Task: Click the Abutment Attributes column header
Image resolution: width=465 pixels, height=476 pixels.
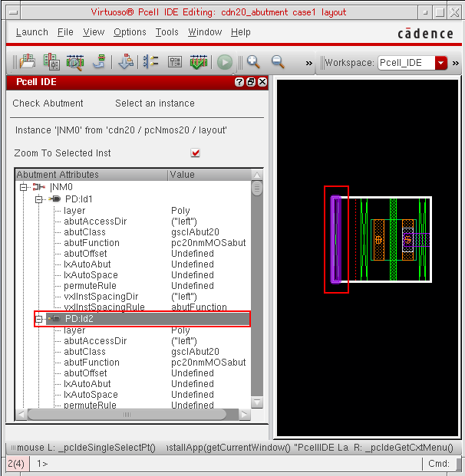Action: pyautogui.click(x=91, y=175)
